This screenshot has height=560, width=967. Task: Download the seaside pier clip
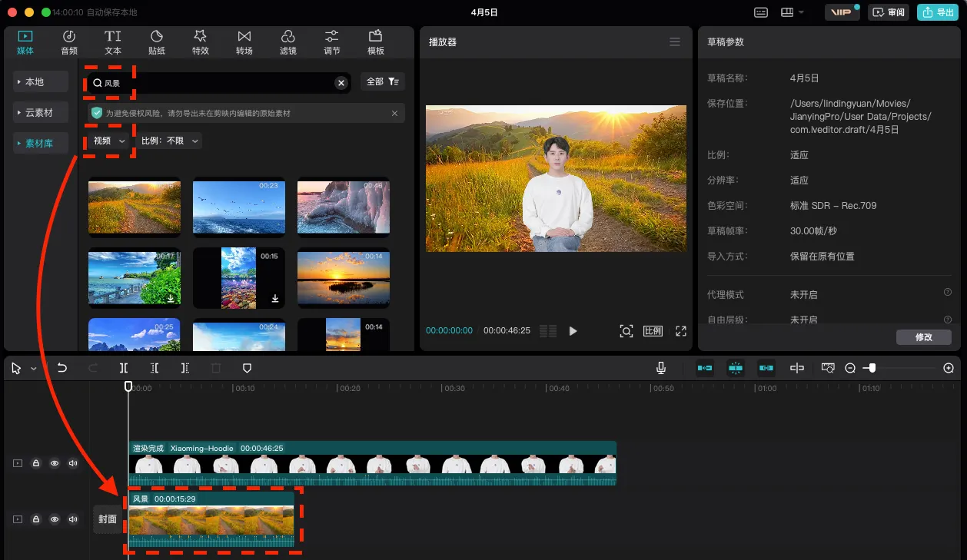click(x=170, y=298)
